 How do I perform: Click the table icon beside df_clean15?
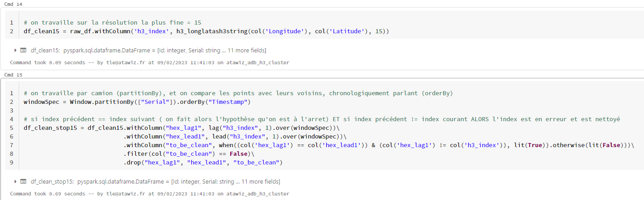[x=23, y=50]
